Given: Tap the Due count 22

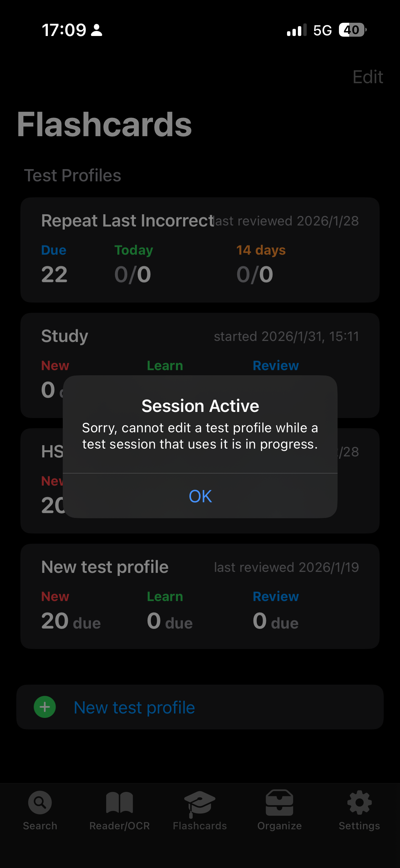Looking at the screenshot, I should (54, 274).
